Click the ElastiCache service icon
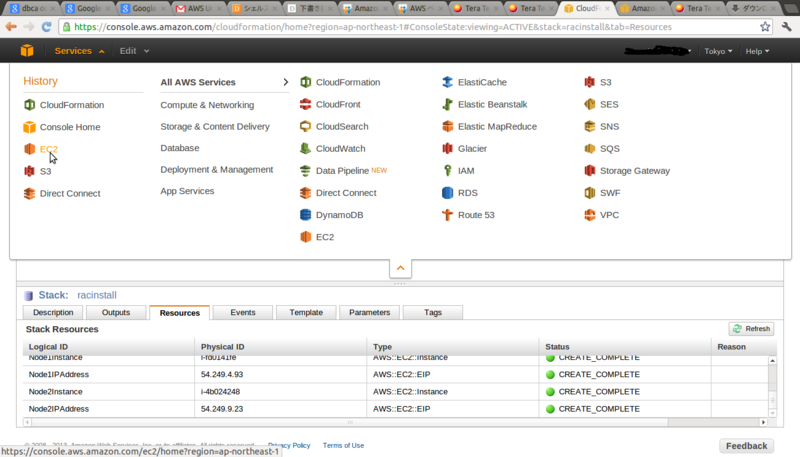 tap(447, 82)
